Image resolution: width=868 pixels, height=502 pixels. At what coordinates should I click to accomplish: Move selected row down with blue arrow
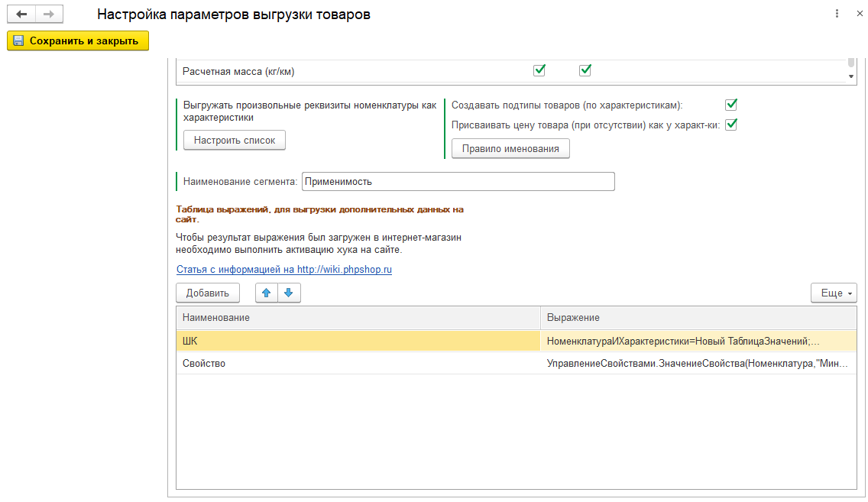pyautogui.click(x=289, y=293)
